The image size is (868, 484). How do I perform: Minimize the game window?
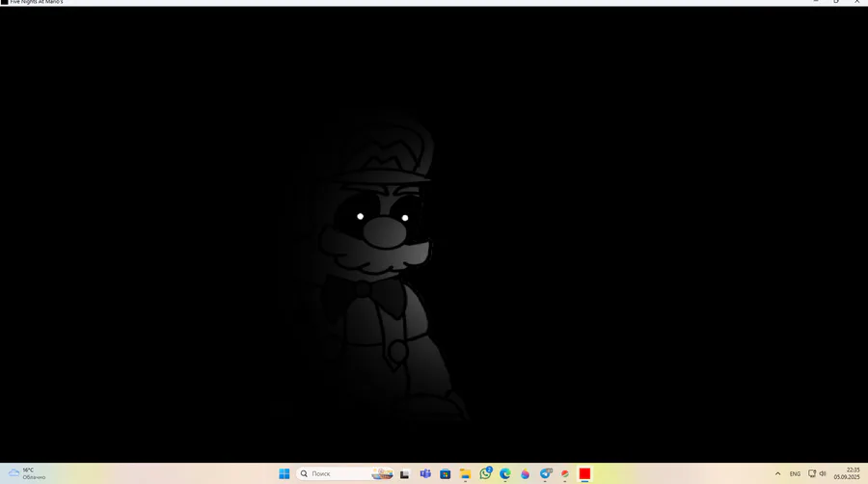tap(815, 2)
